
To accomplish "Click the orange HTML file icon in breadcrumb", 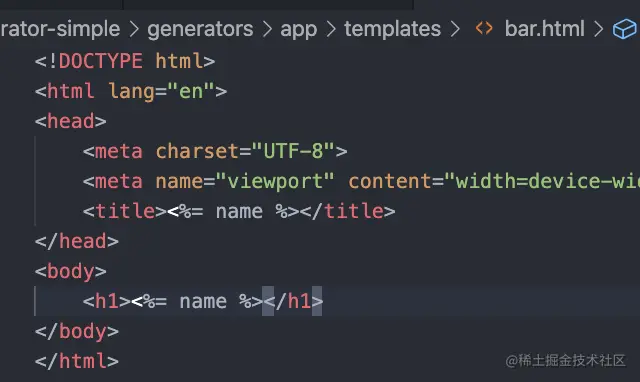I will pos(484,29).
